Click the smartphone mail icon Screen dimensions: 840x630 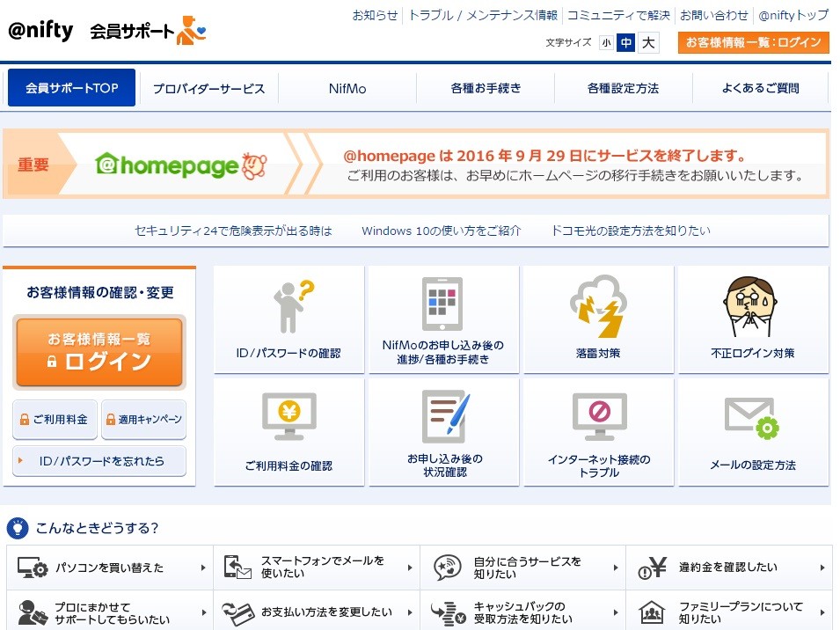click(237, 568)
